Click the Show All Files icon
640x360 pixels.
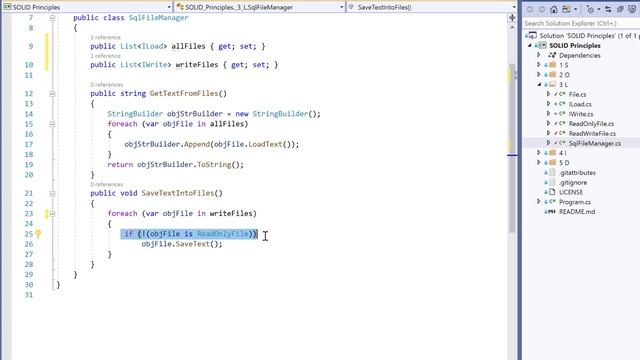[632, 9]
